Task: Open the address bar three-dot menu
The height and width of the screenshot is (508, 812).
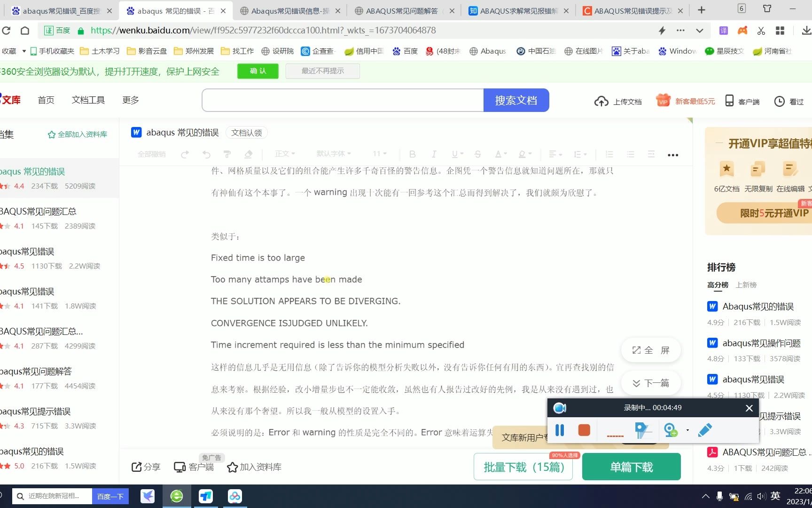Action: click(x=680, y=31)
